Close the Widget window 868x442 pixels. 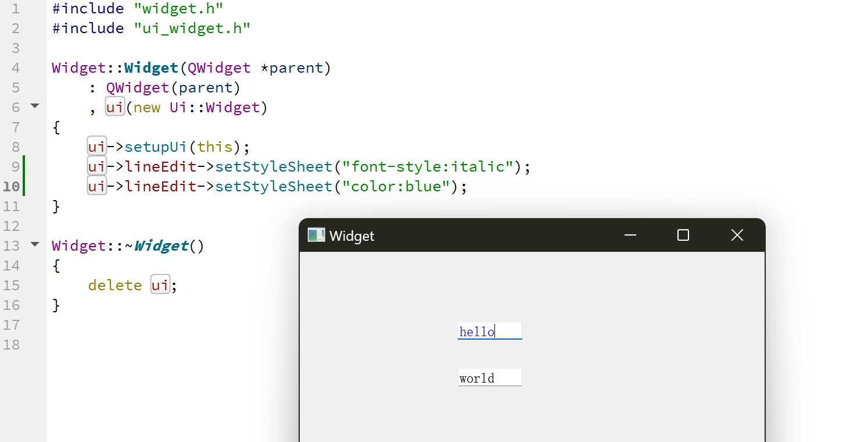click(x=737, y=235)
